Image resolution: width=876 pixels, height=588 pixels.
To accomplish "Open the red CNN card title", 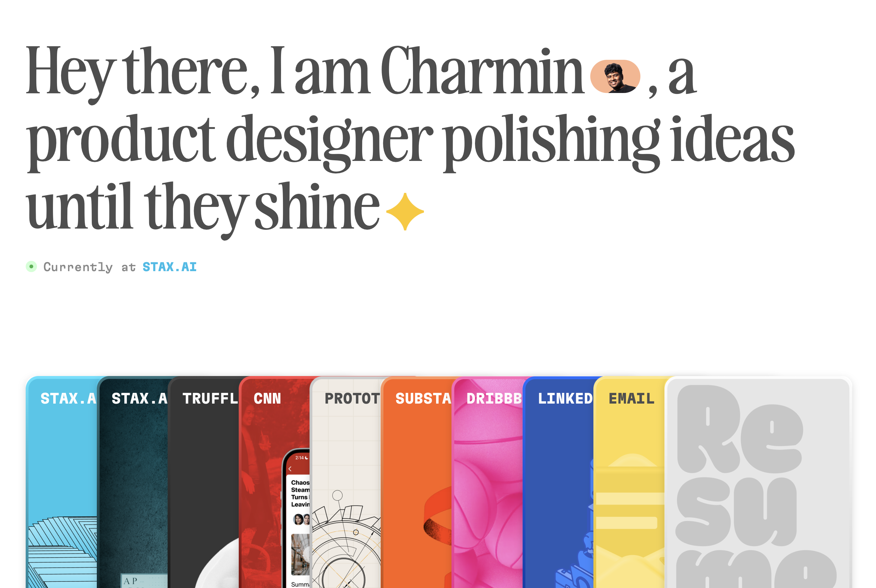I will tap(267, 398).
